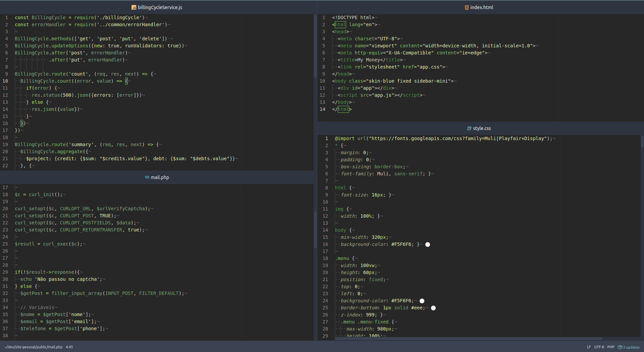Click the Google Fonts import URL
This screenshot has width=644, height=352.
tap(458, 138)
